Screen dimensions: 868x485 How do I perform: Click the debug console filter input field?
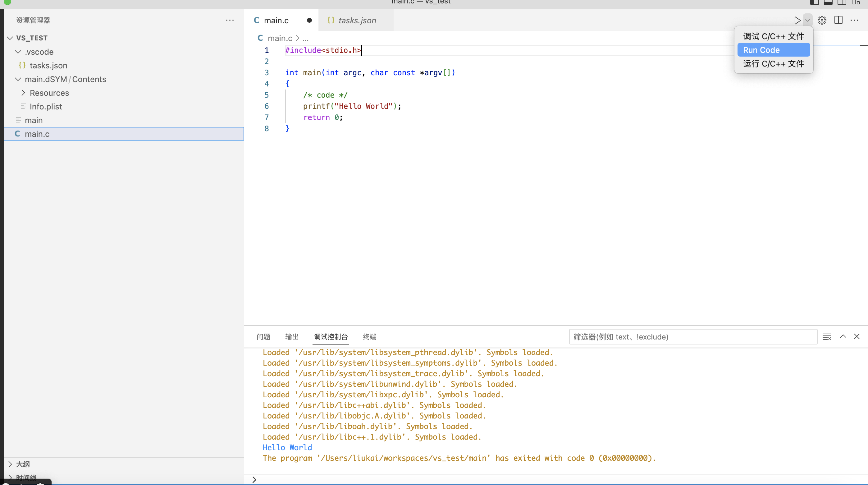pyautogui.click(x=693, y=337)
